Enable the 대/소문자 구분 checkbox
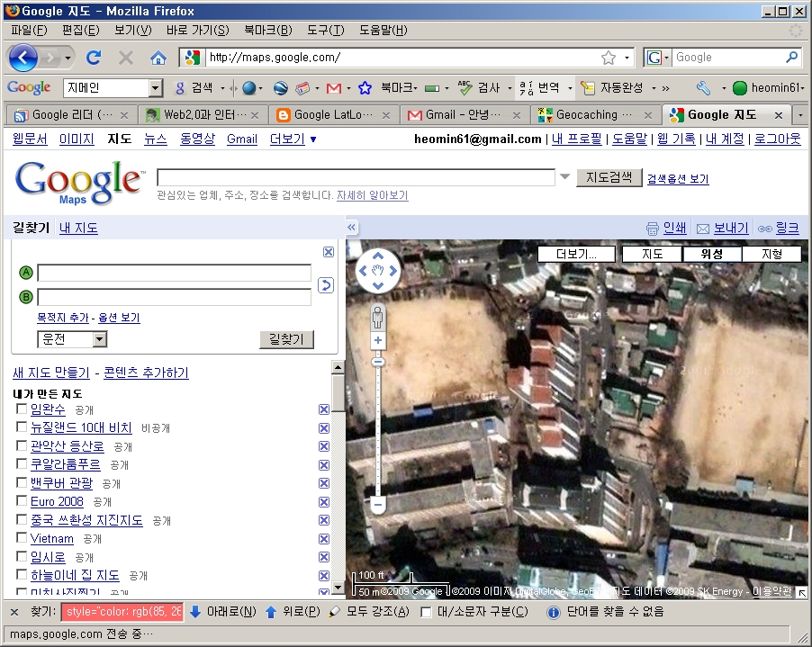 (x=426, y=613)
